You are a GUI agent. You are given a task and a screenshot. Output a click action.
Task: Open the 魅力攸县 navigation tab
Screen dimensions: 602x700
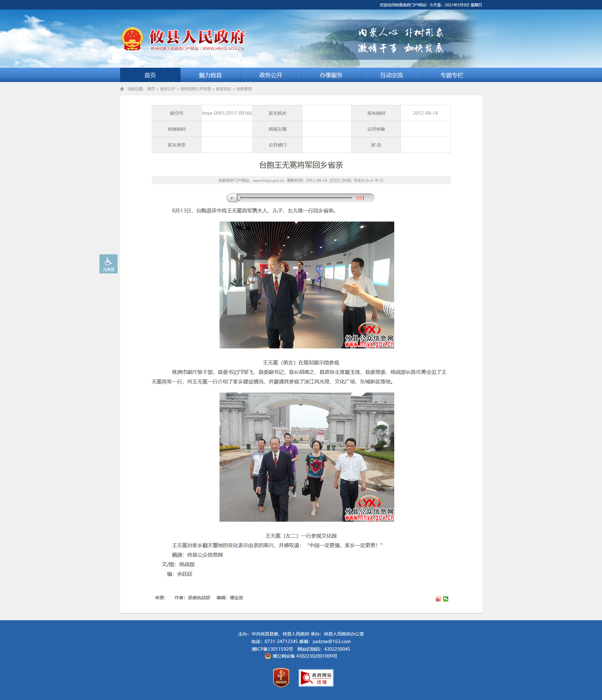coord(210,75)
